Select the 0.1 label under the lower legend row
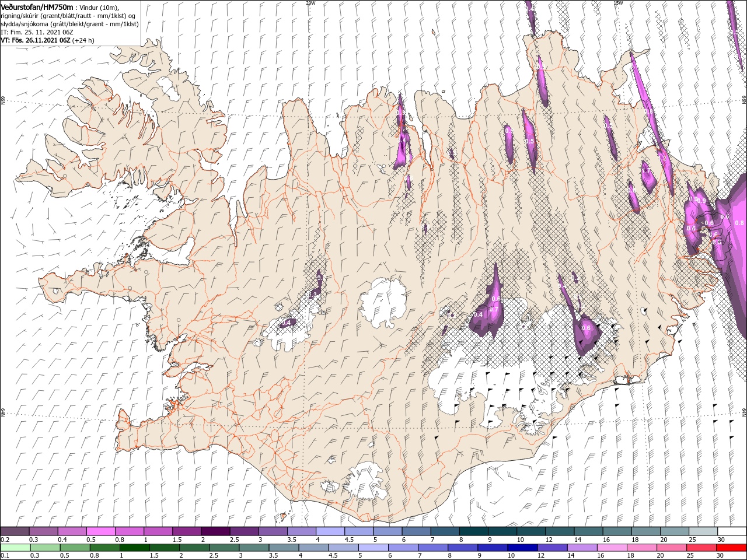This screenshot has height=560, width=747. click(5, 556)
